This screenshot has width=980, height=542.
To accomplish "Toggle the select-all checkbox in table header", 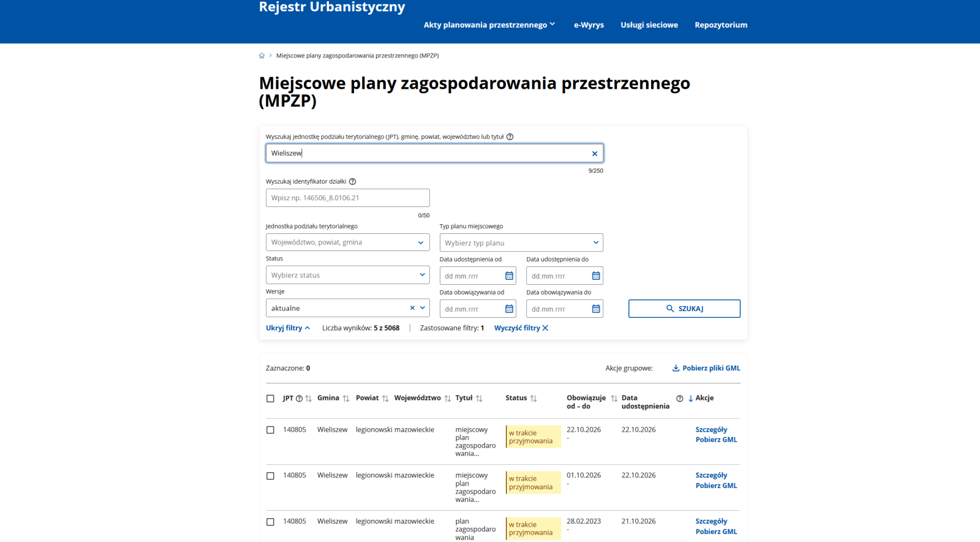I will click(270, 399).
